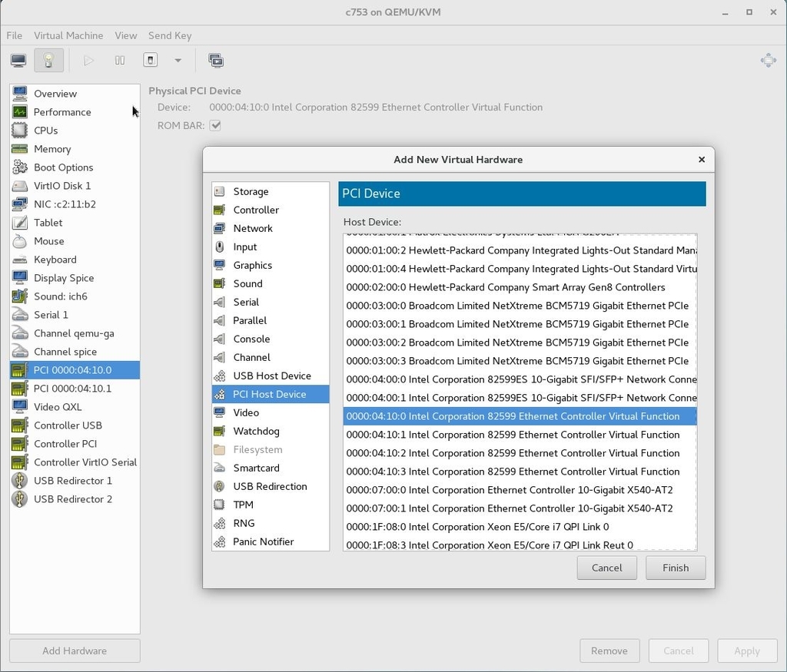Select Serial 1 device
Screen dimensions: 787x672
[x=75, y=315]
